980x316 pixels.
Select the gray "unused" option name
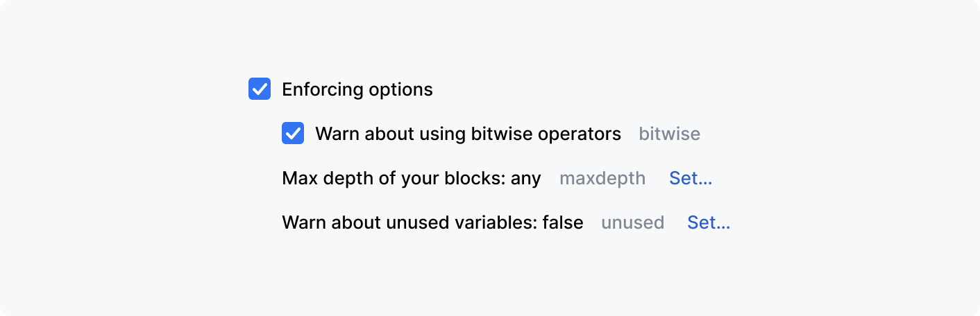[632, 222]
